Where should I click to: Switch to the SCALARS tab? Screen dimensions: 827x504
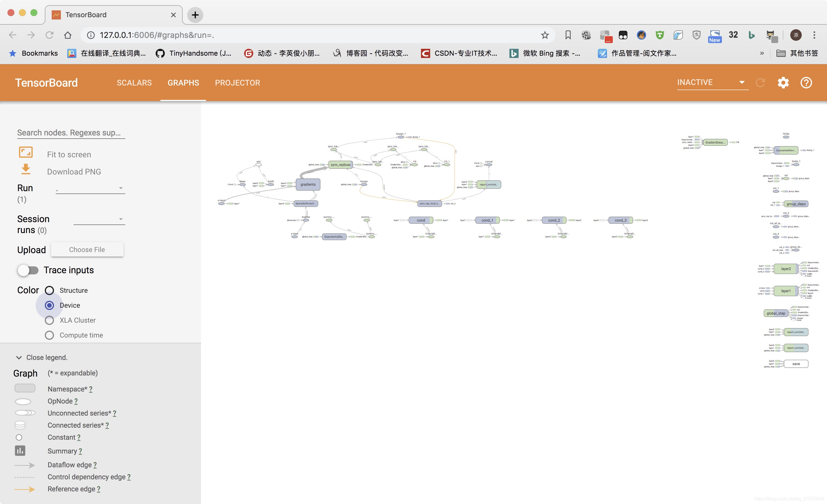(x=134, y=83)
